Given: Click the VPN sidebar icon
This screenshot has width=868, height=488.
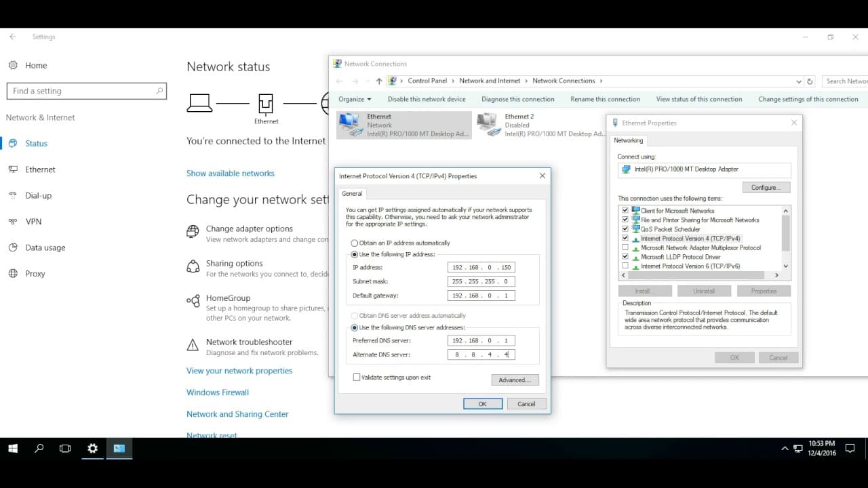Looking at the screenshot, I should 13,222.
